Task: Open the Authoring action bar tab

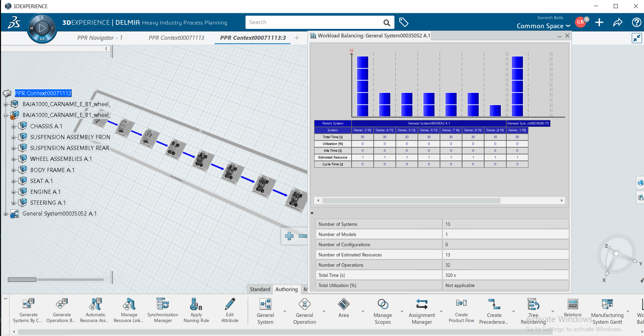Action: [x=286, y=289]
